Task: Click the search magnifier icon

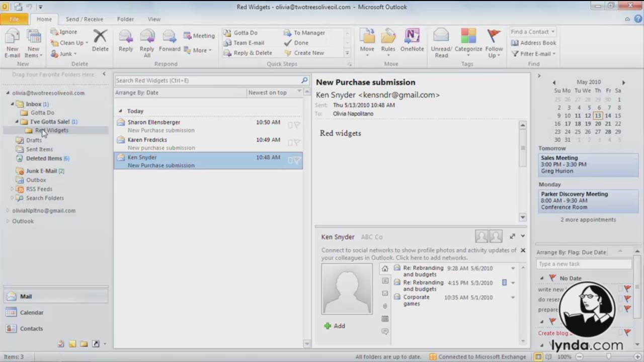Action: click(x=304, y=80)
